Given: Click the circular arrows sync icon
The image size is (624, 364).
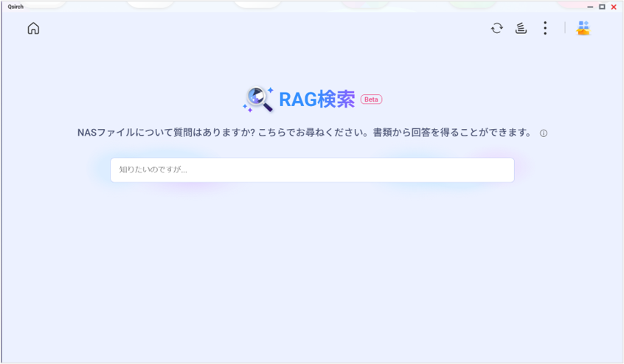Looking at the screenshot, I should pyautogui.click(x=497, y=28).
